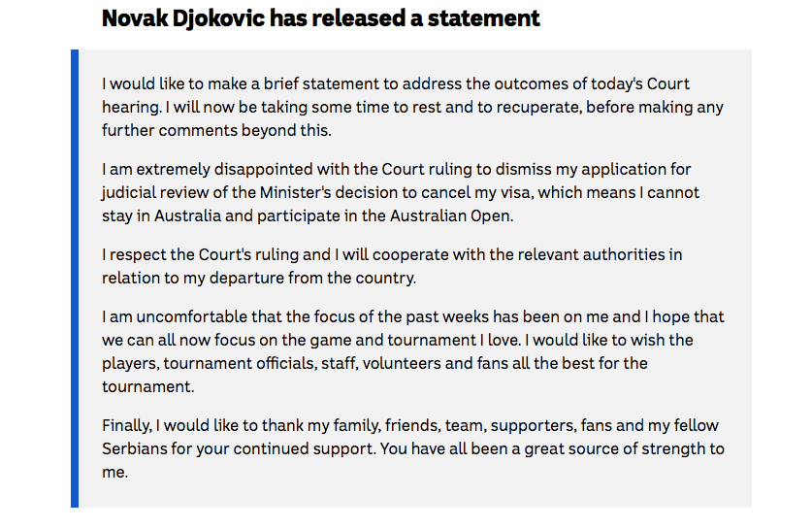
Task: Click the paragraph beginning 'I am extremely disappointed'
Action: point(401,192)
